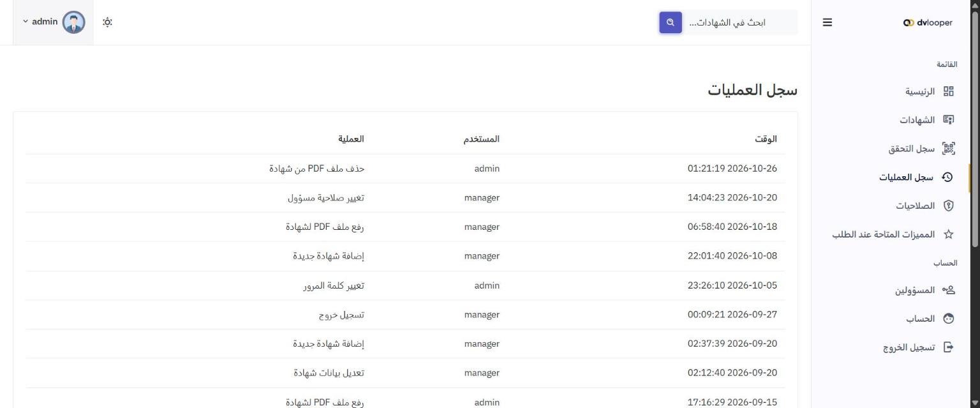Open the admin user dropdown menu
Viewport: 980px width, 408px height.
click(54, 22)
